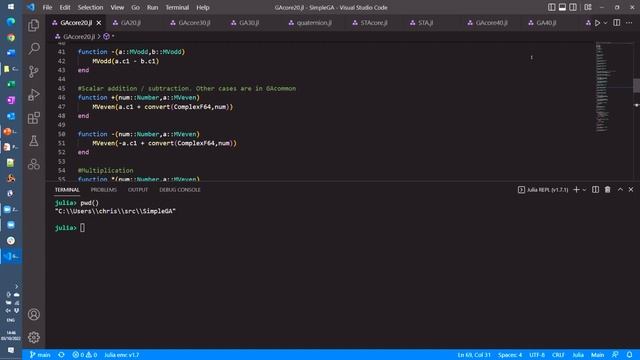640x360 pixels.
Task: Open the Selection menu
Action: (x=90, y=7)
